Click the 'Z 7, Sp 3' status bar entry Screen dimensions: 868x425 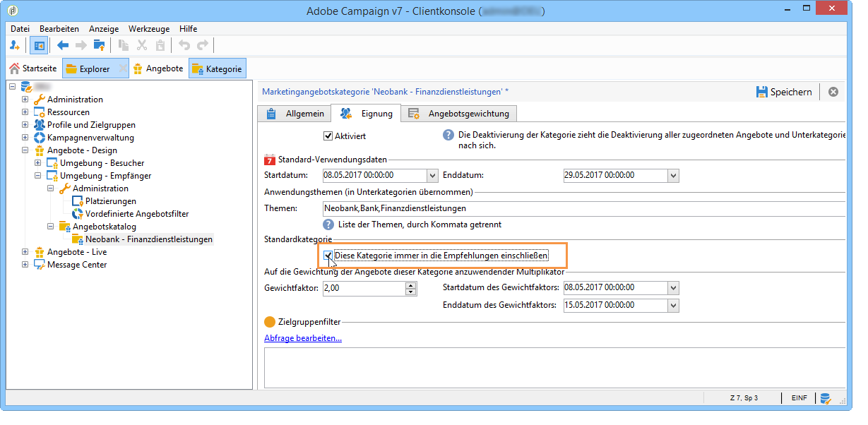(x=744, y=398)
